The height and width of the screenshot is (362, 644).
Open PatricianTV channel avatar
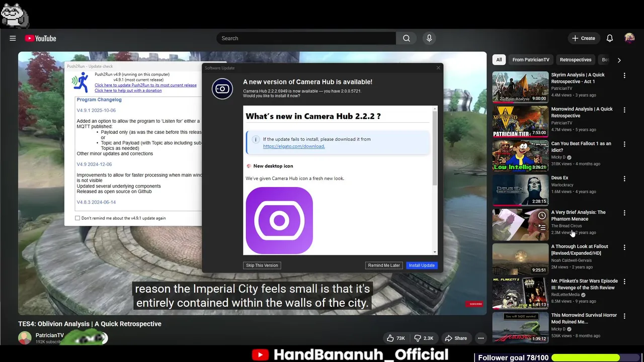click(25, 338)
